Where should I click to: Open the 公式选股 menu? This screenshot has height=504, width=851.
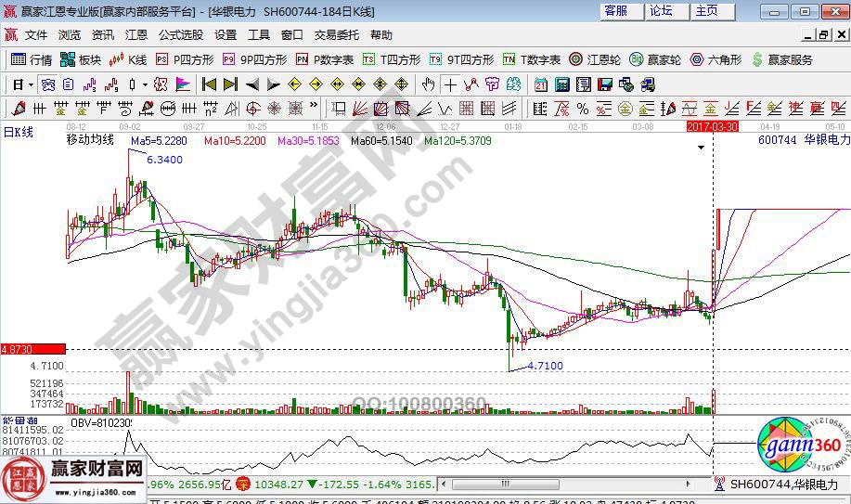[x=180, y=35]
